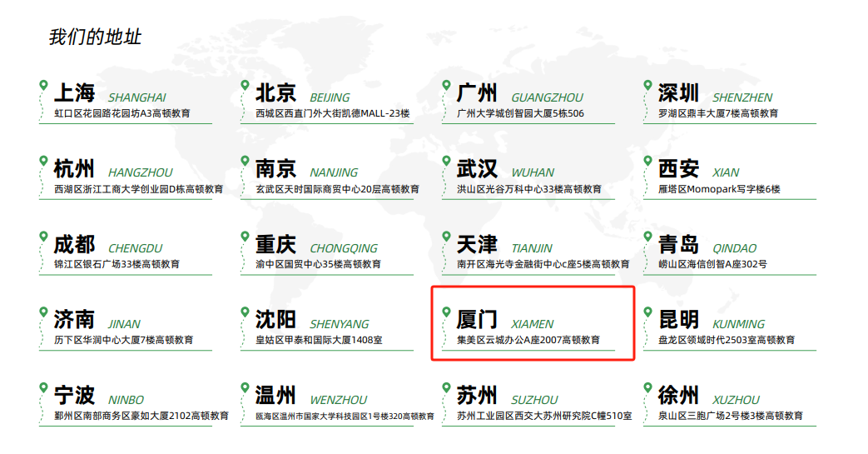Select the 广州 city heading

477,92
